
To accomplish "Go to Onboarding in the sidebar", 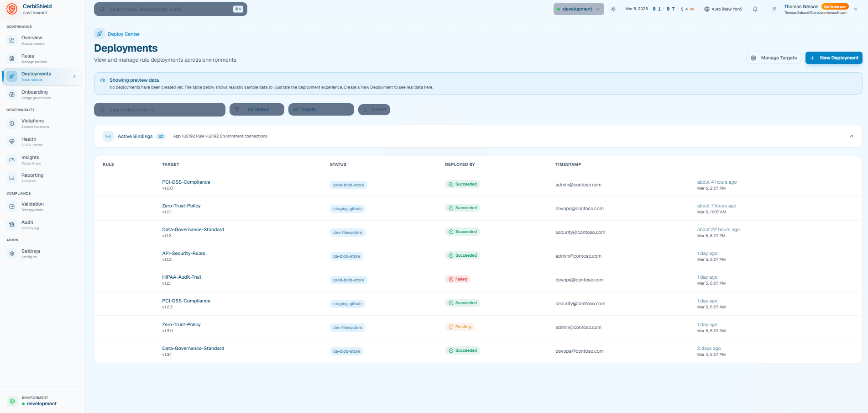I will click(42, 95).
